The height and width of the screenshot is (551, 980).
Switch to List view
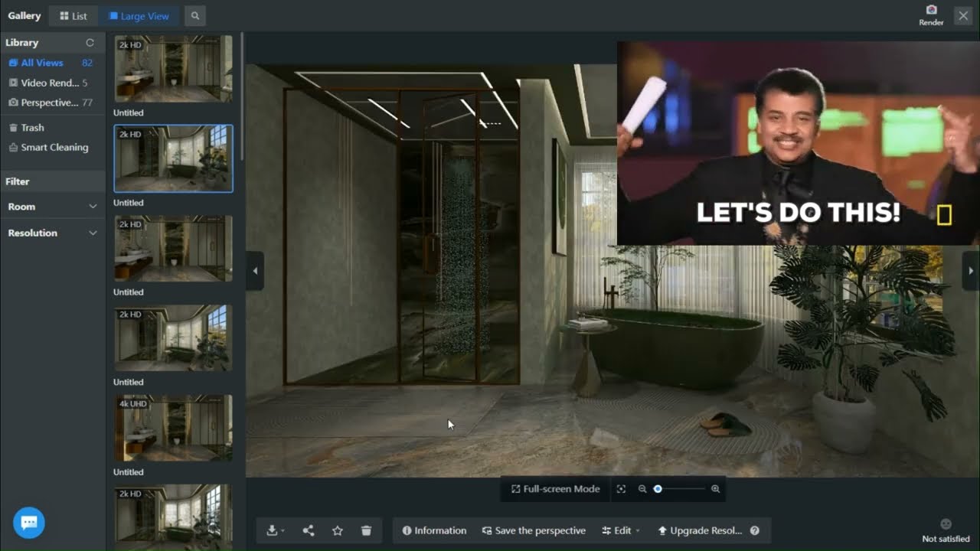point(73,15)
